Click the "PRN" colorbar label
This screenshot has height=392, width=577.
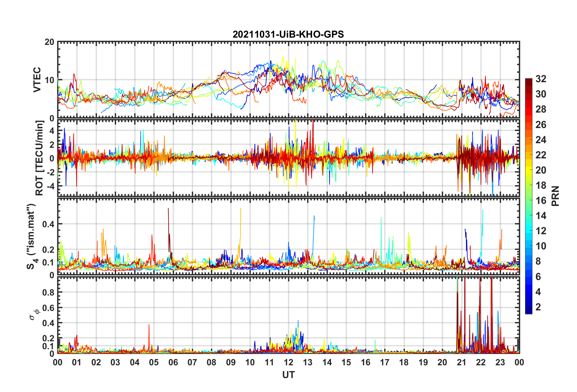(x=555, y=196)
